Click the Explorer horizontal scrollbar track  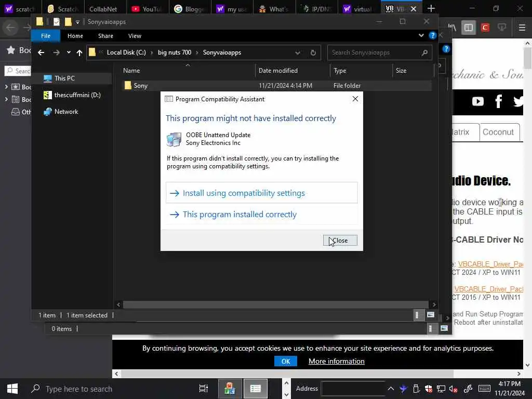pos(275,304)
